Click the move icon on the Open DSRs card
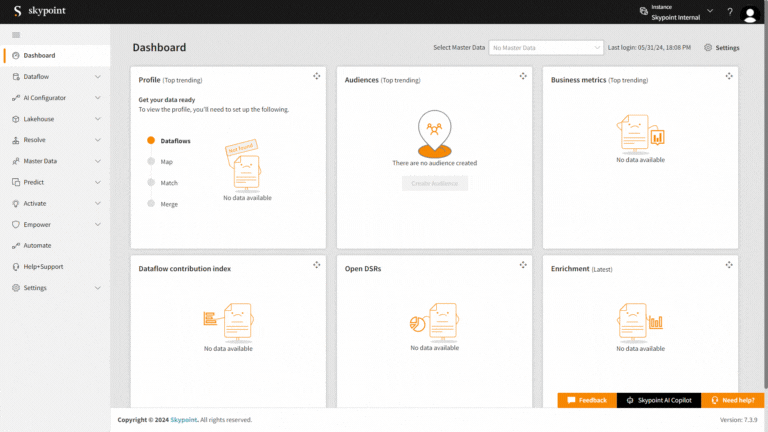 point(523,265)
